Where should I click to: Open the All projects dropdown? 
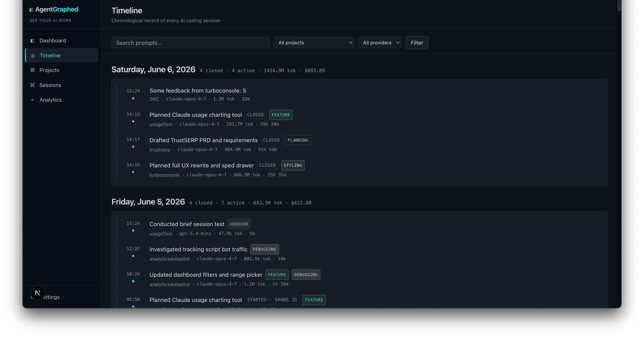[314, 43]
